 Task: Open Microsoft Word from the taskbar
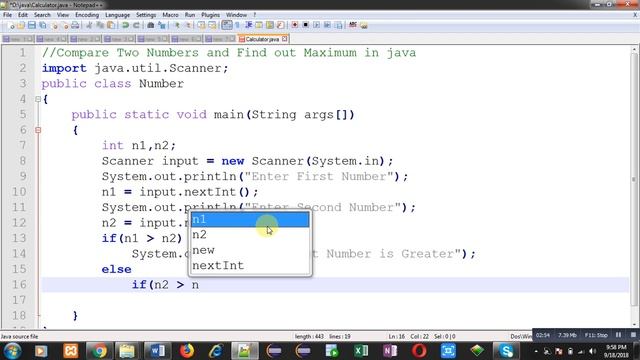(x=157, y=351)
